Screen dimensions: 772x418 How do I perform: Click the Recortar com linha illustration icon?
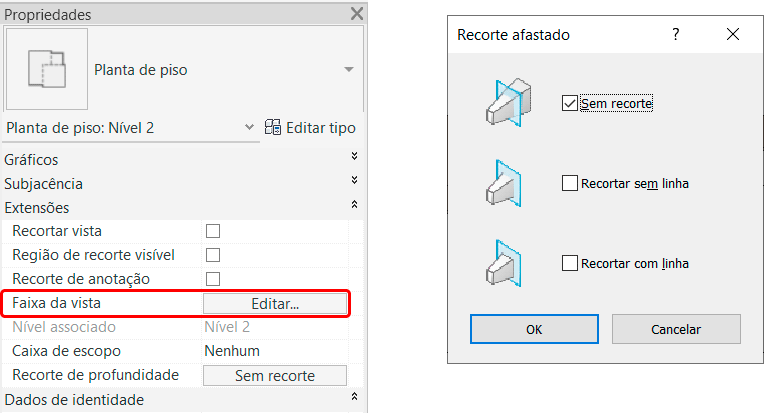pos(504,263)
